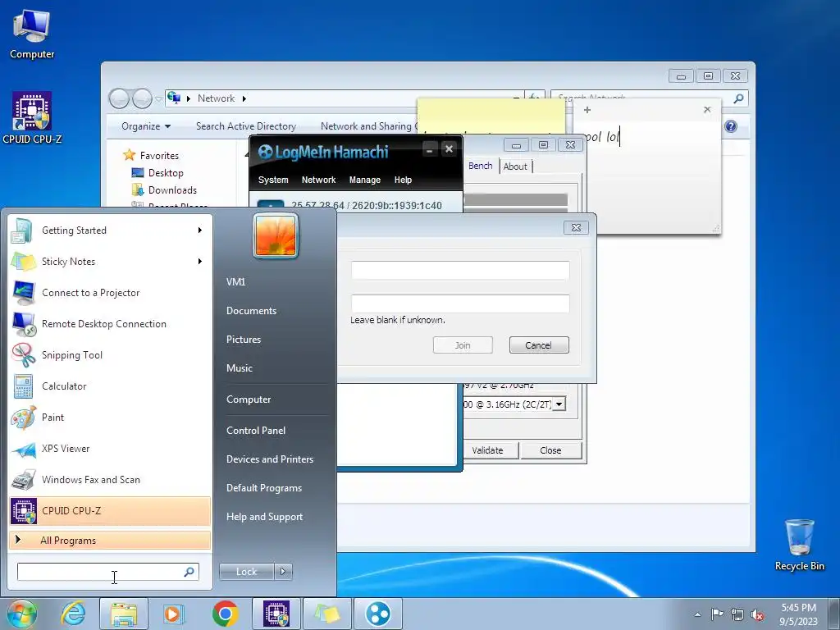This screenshot has width=840, height=630.
Task: Expand the Sticky Notes jump list arrow
Action: tap(200, 262)
